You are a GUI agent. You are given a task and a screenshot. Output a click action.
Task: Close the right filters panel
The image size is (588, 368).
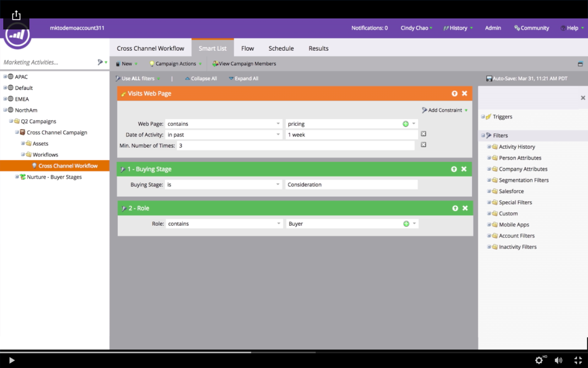(x=583, y=98)
